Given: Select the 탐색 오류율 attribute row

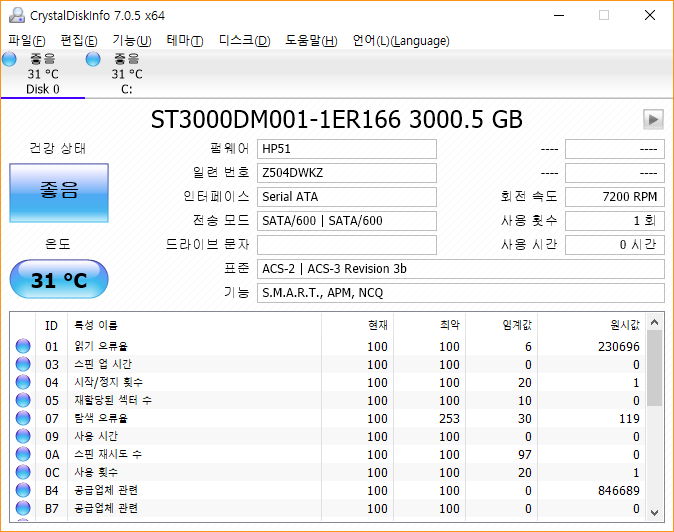Looking at the screenshot, I should pos(328,419).
